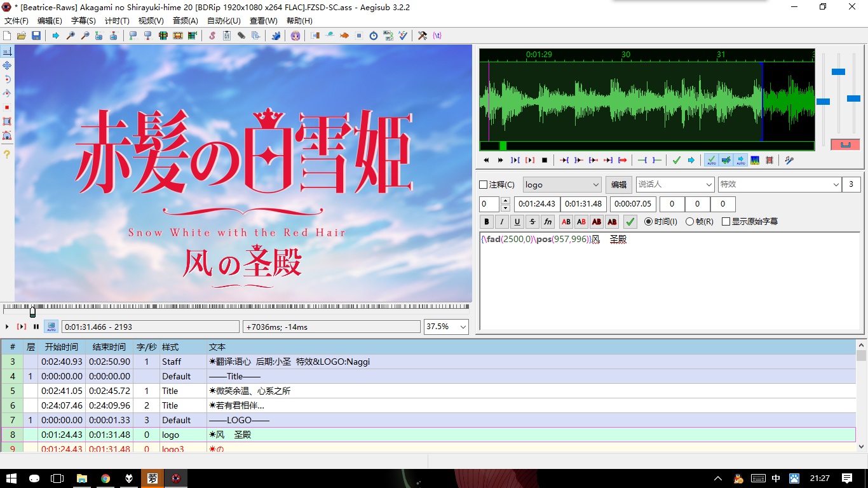Viewport: 868px width, 488px height.
Task: Toggle auto go to next line
Action: (x=726, y=160)
